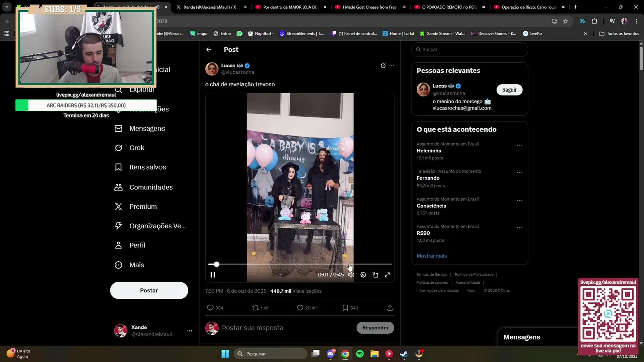Open more options for R$90 trend

pos(519,228)
